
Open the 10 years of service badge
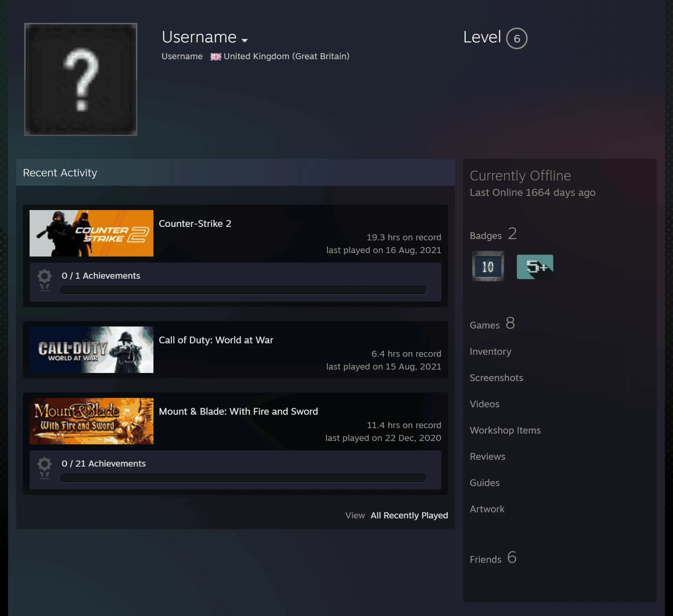pos(488,266)
